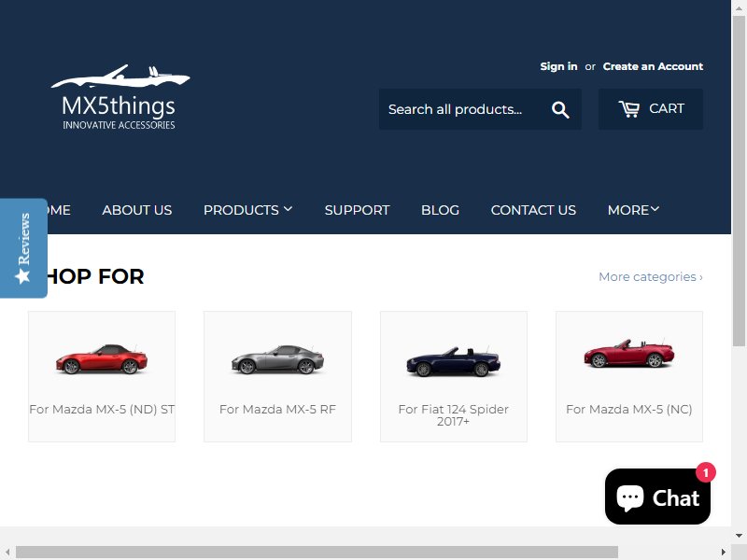The width and height of the screenshot is (747, 560).
Task: Click the vertical scrollbar thumb
Action: pyautogui.click(x=739, y=181)
